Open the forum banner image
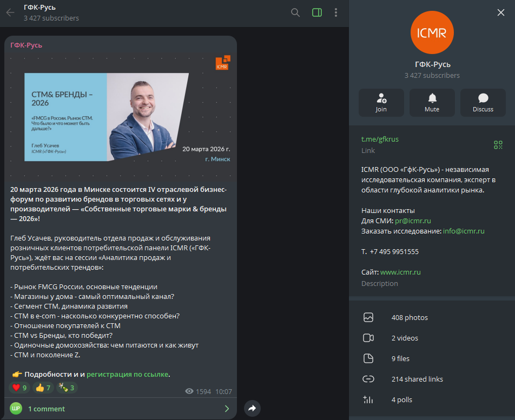 click(121, 117)
